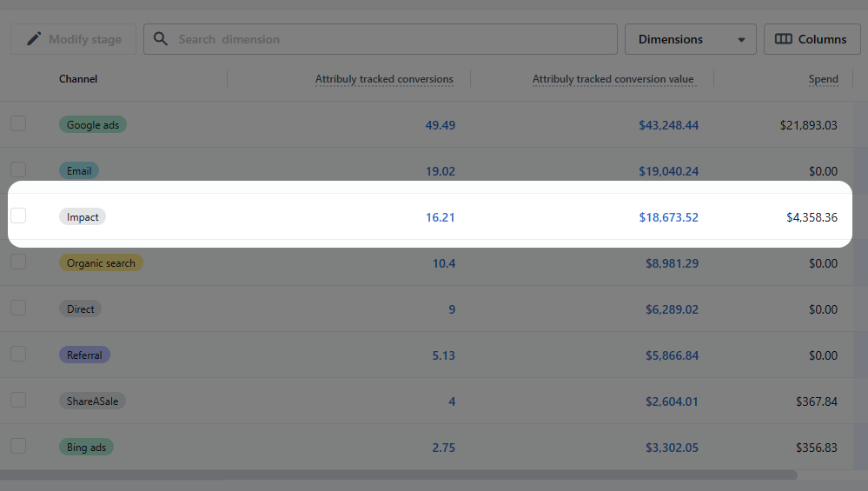This screenshot has height=491, width=868.
Task: Select Google ads spend $21,893.03
Action: (809, 126)
